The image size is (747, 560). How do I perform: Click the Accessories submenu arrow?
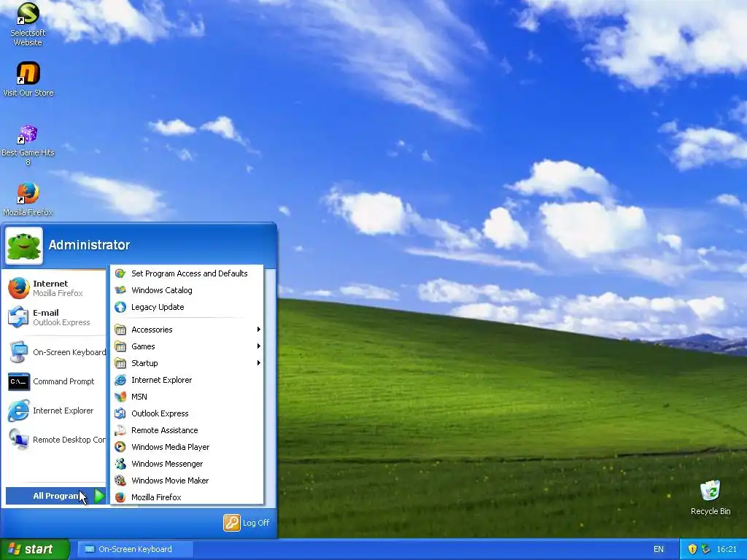[258, 330]
